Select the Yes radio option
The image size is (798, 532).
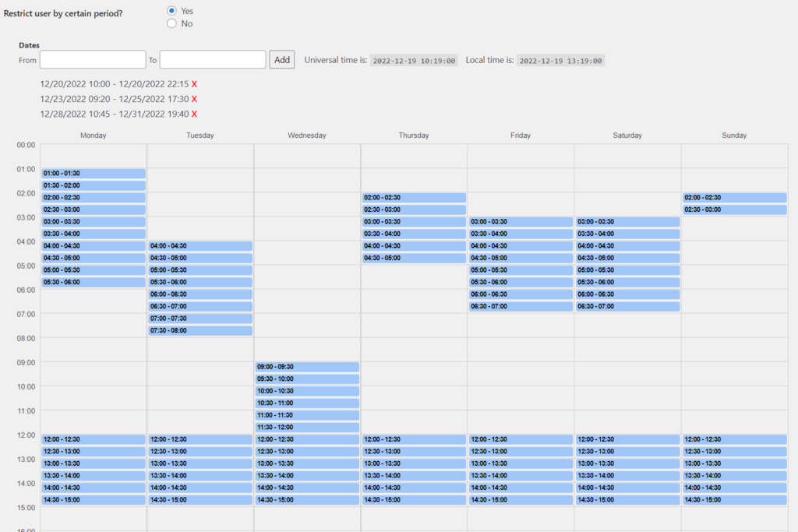171,11
